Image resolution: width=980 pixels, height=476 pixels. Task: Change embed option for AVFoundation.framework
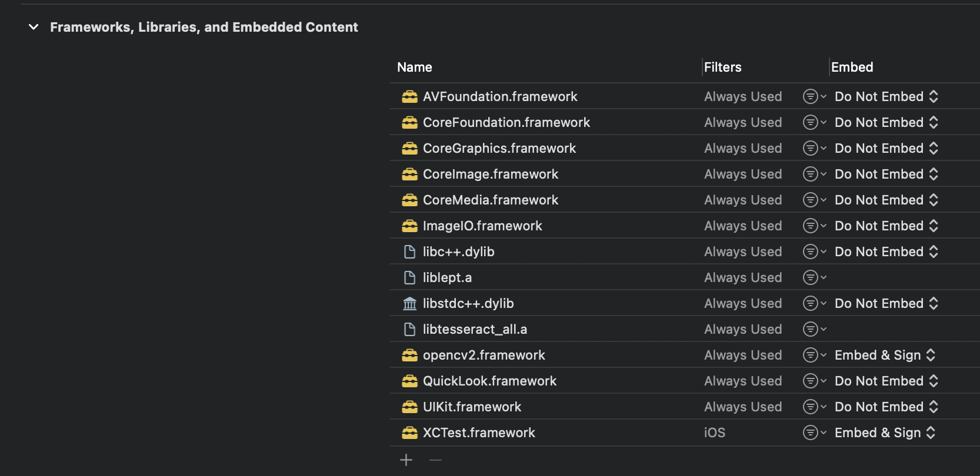point(886,96)
